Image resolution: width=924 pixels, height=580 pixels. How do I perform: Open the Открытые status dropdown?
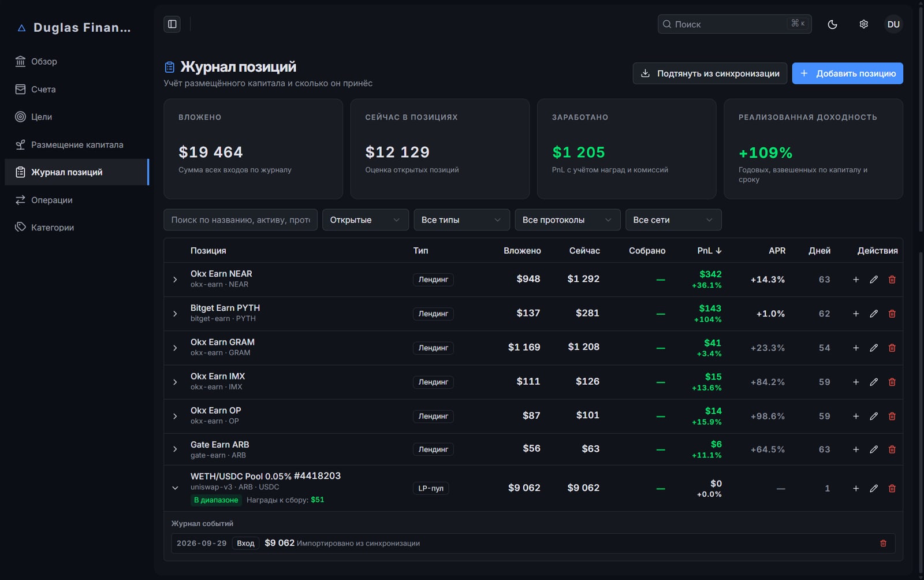pos(366,220)
